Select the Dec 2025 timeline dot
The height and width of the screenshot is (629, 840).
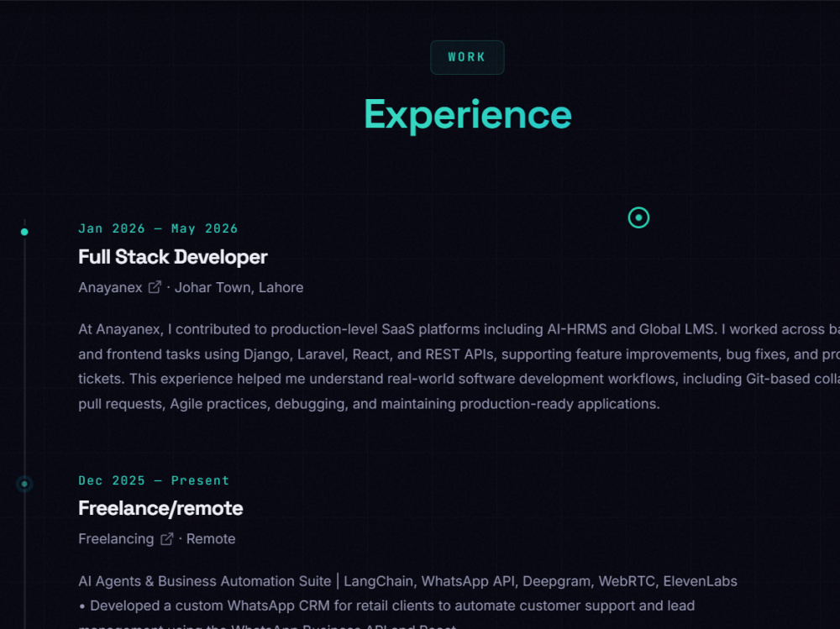click(24, 484)
